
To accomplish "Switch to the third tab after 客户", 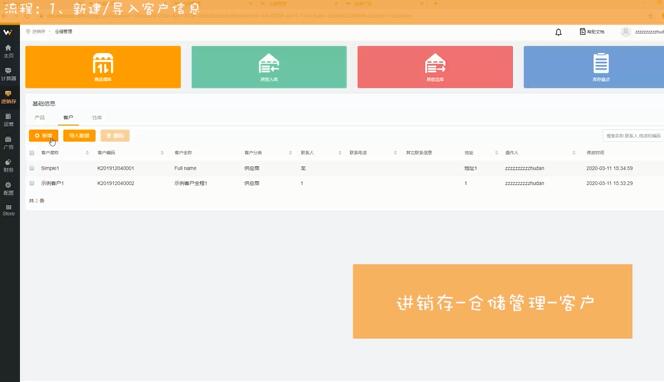I will (x=97, y=118).
